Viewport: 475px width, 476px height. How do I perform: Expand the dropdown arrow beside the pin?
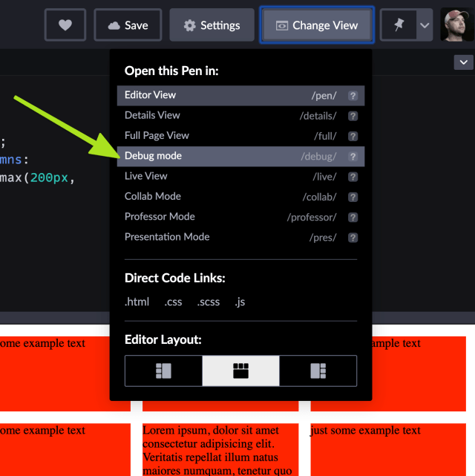coord(425,25)
